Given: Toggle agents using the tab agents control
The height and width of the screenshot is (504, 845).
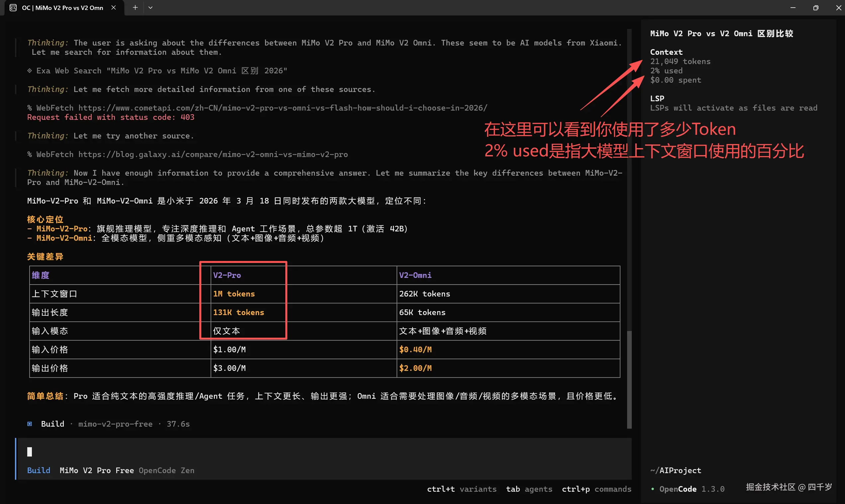Looking at the screenshot, I should (x=529, y=489).
